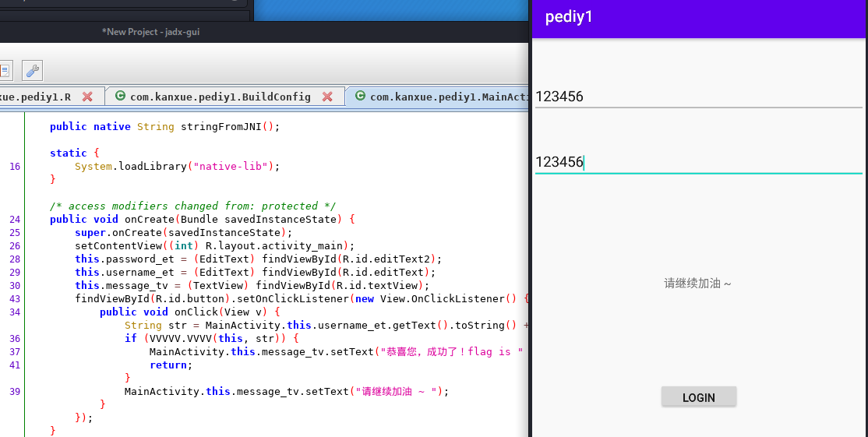Click the log viewer toolbar icon
Screen dimensions: 868x437
click(x=5, y=71)
